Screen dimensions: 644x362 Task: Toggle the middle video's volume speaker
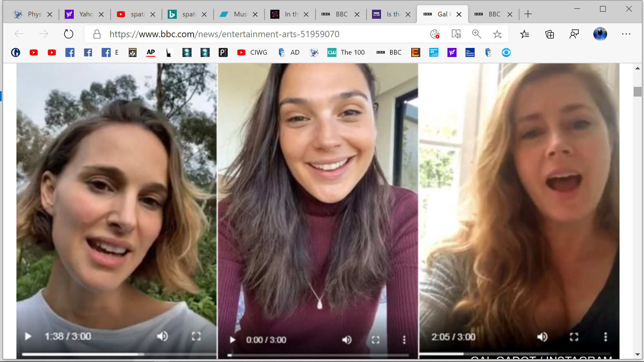[x=347, y=340]
